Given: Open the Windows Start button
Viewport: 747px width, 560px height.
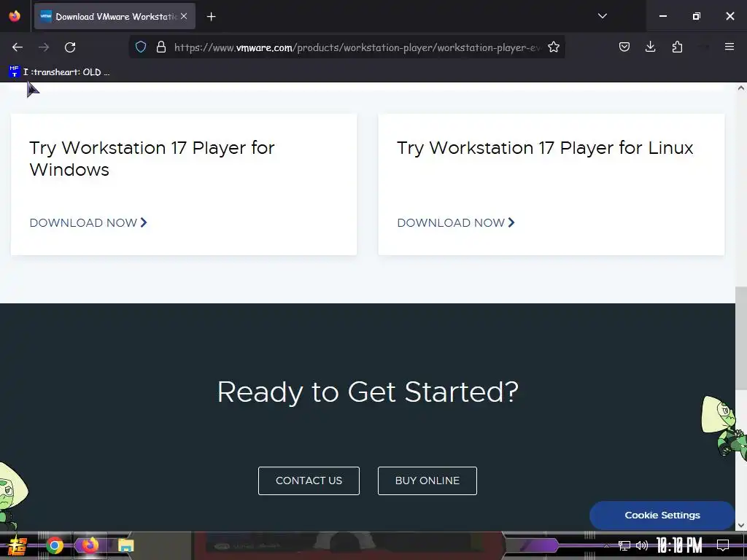Looking at the screenshot, I should click(18, 545).
